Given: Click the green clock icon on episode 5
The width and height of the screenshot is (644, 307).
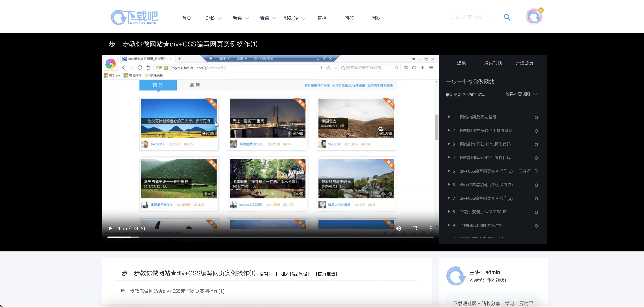Looking at the screenshot, I should [536, 171].
